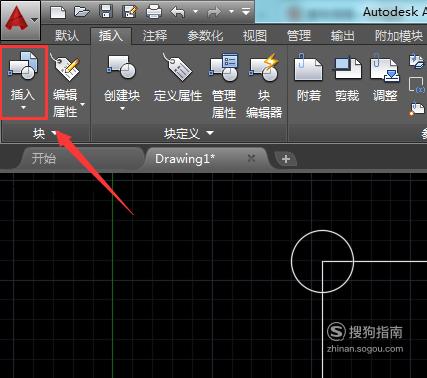The width and height of the screenshot is (427, 378).
Task: Open the 输出 ribbon tab
Action: [x=342, y=36]
